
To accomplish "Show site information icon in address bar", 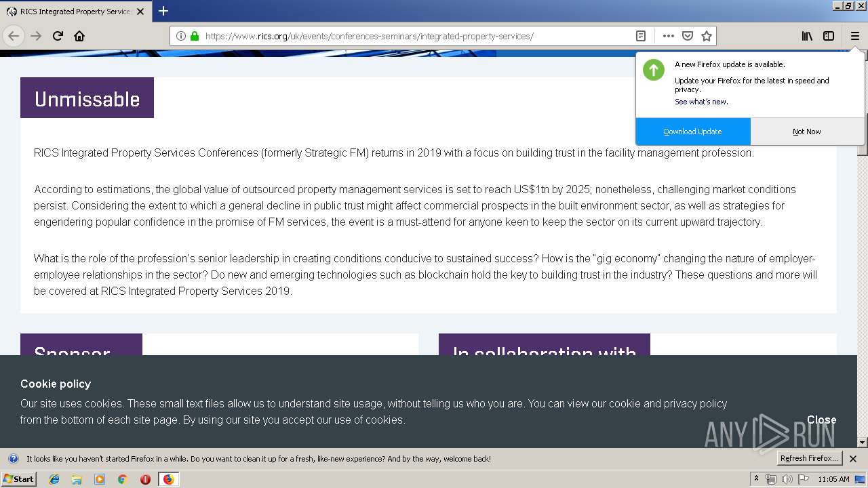I will 180,36.
